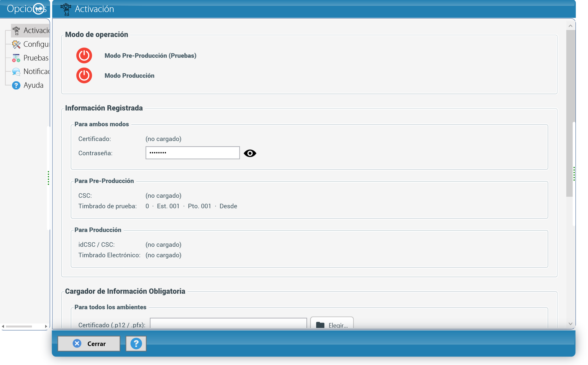Screen dimensions: 588x365
Task: Click the Activación header icon
Action: 66,9
